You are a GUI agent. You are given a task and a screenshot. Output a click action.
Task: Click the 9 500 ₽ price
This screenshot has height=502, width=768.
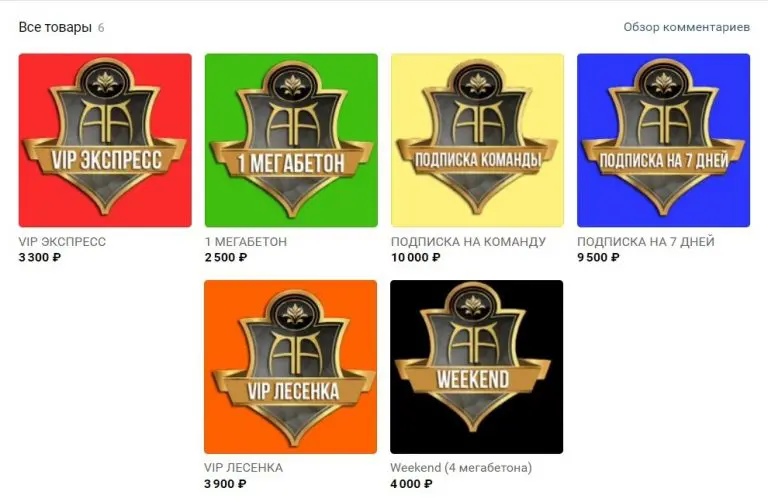[598, 257]
